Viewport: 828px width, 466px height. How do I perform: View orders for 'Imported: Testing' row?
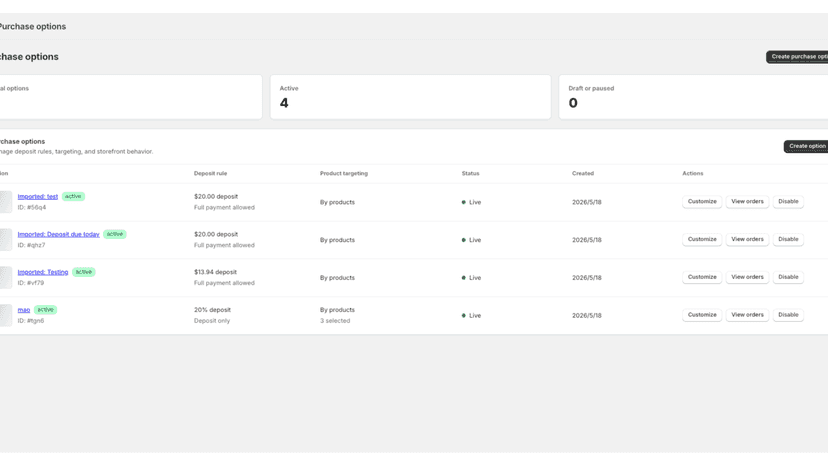click(x=747, y=277)
